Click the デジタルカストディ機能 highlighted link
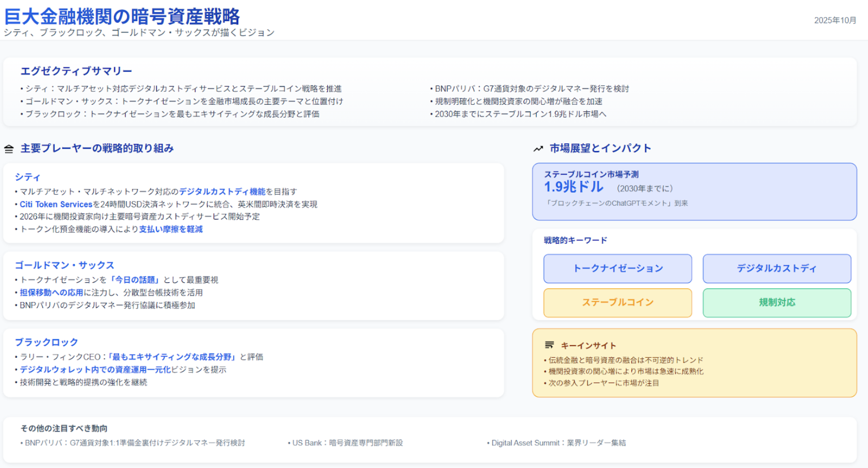The width and height of the screenshot is (868, 468). click(x=222, y=192)
